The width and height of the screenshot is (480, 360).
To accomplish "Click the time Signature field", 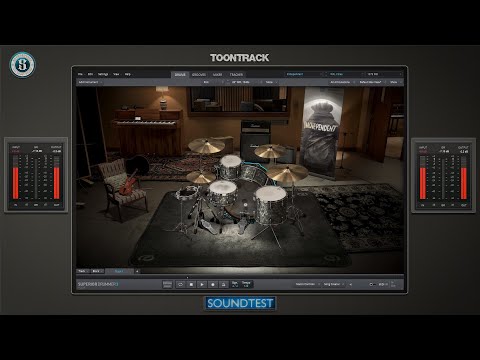I will pyautogui.click(x=235, y=284).
